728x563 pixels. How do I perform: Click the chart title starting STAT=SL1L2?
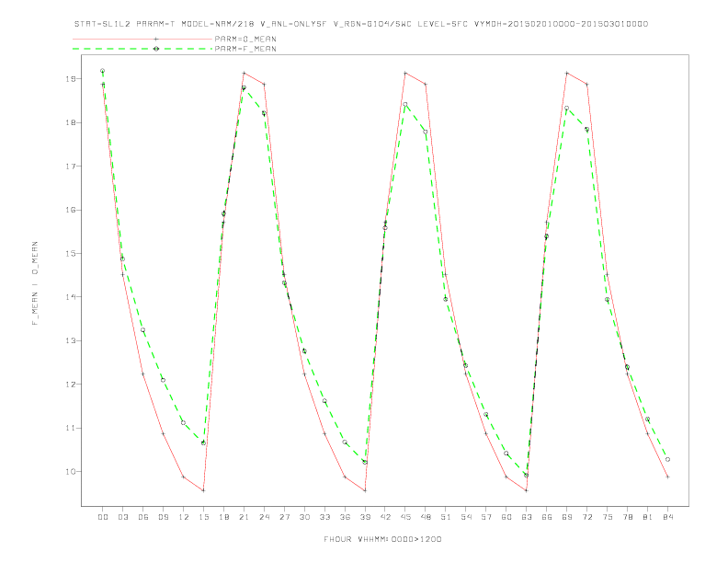pos(361,24)
